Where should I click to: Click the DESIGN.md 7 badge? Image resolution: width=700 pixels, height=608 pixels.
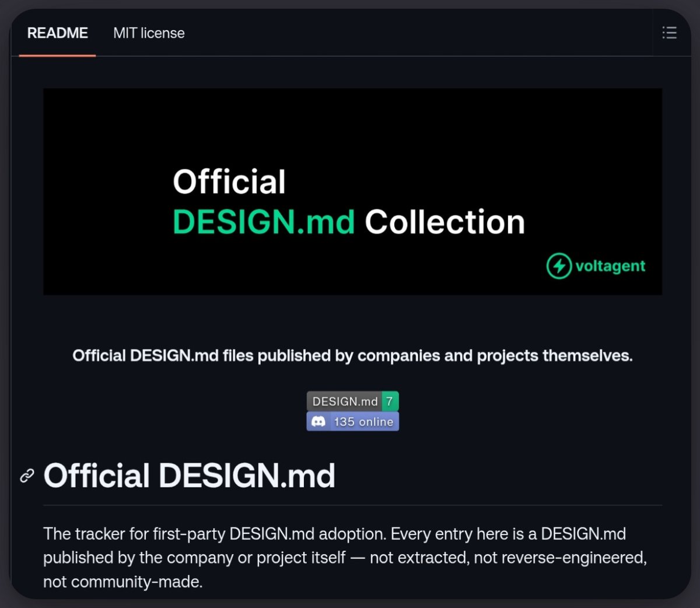(353, 401)
